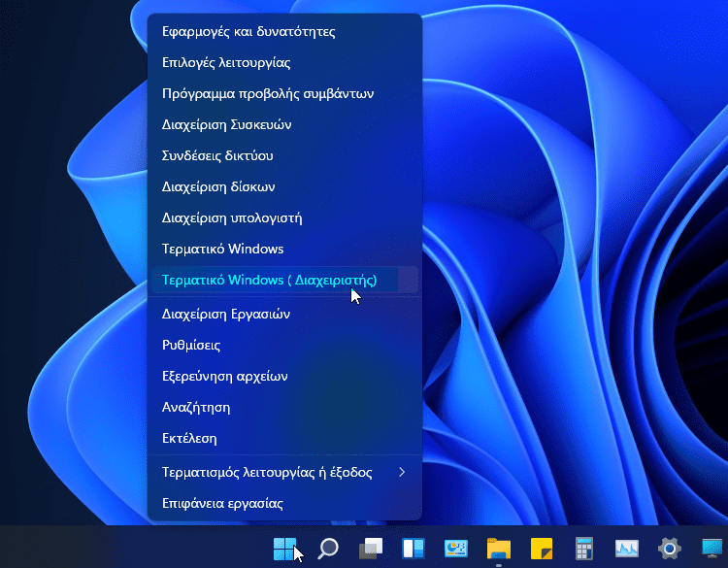This screenshot has height=568, width=728.
Task: Open File Explorer from the taskbar
Action: [x=499, y=549]
